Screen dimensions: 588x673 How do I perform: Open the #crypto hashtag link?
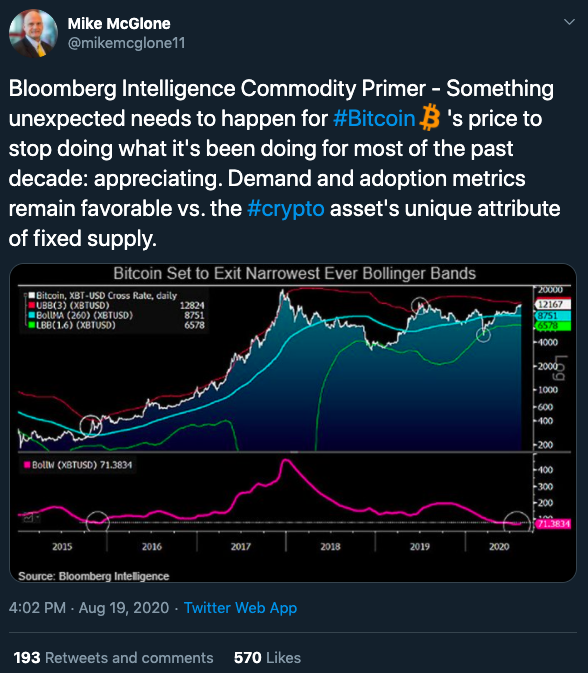click(x=285, y=209)
